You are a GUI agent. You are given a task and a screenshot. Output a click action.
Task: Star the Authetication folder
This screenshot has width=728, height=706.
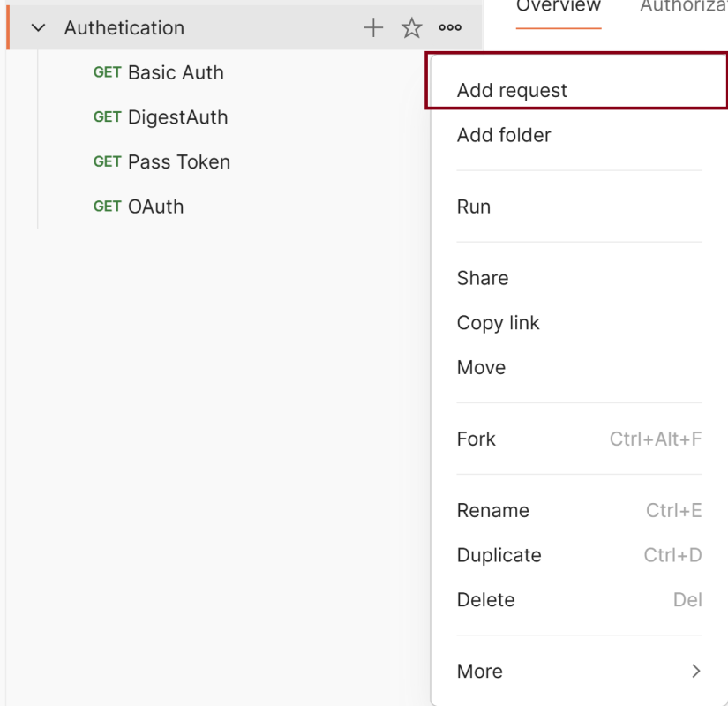tap(412, 28)
